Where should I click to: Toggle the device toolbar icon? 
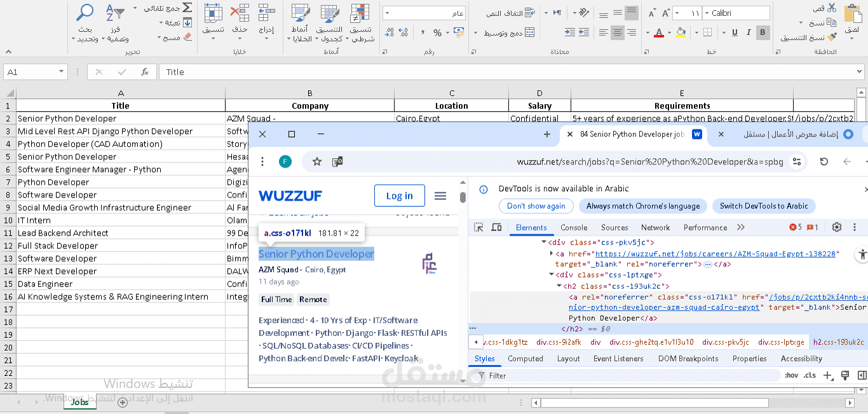point(496,227)
